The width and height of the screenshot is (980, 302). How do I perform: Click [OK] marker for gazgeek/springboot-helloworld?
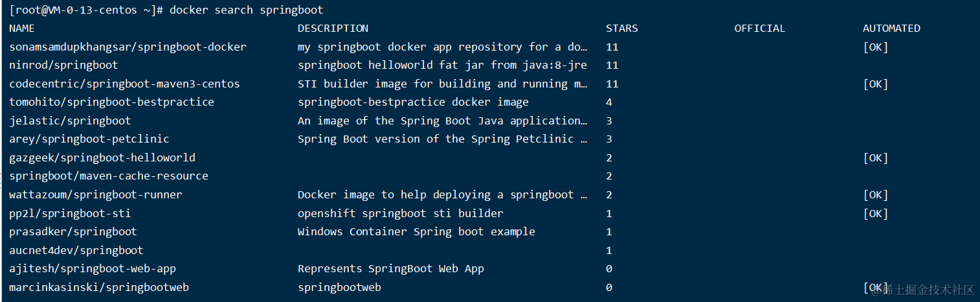(x=875, y=157)
